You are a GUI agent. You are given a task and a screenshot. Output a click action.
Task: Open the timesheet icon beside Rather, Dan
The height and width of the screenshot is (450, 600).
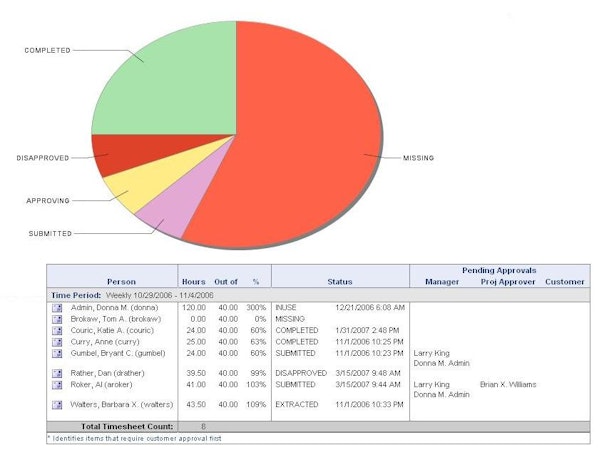(x=58, y=372)
